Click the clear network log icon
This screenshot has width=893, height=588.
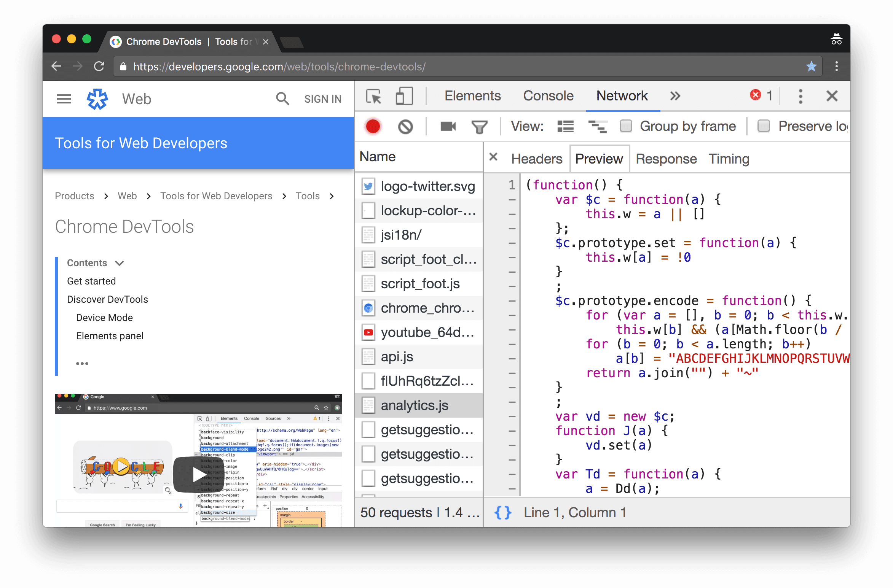(x=406, y=127)
